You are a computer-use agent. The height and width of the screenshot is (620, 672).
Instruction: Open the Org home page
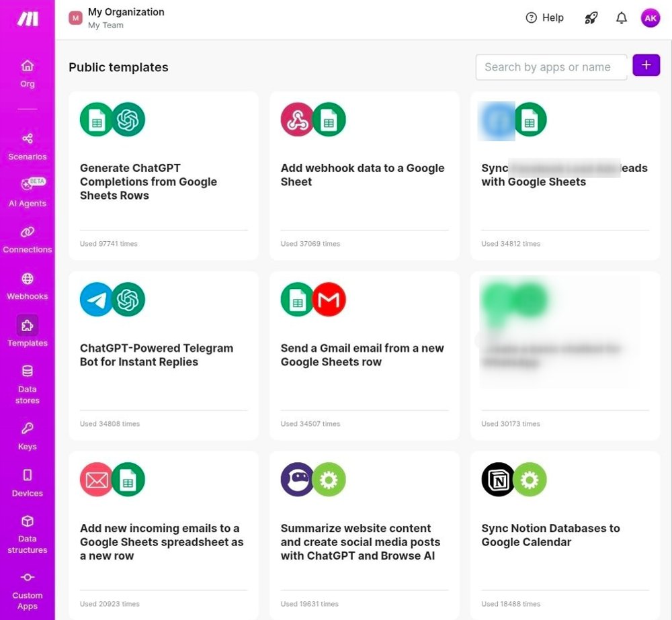(x=28, y=73)
